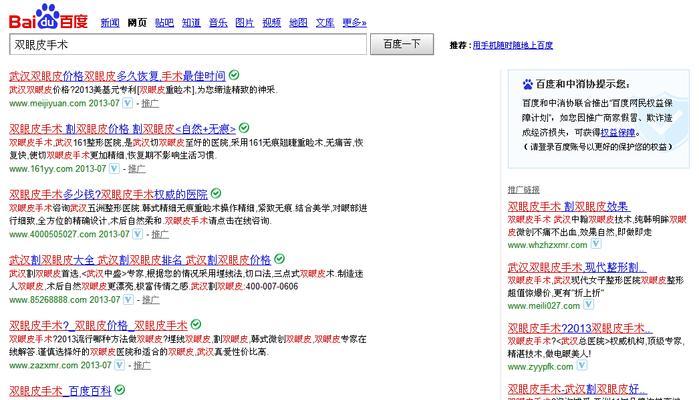Click V credit icon after www.zazxmr.com

(x=119, y=365)
